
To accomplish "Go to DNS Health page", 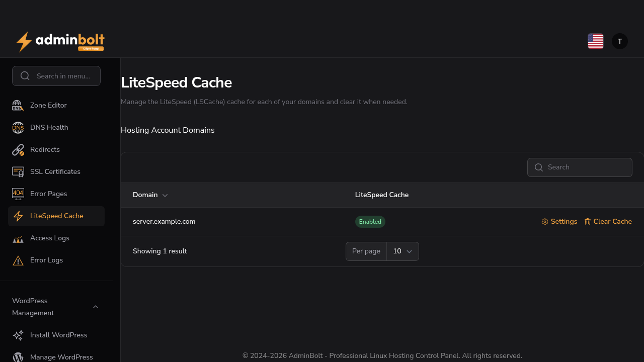I will 56,128.
